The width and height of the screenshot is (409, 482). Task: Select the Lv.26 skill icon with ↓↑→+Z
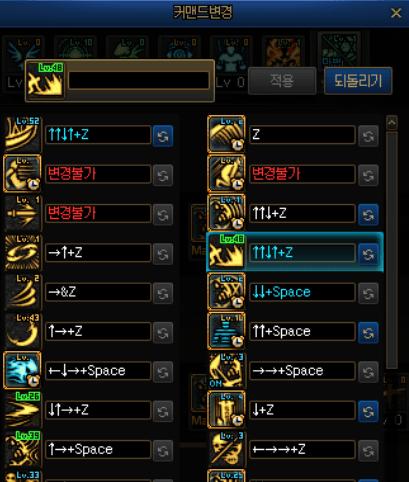(22, 410)
